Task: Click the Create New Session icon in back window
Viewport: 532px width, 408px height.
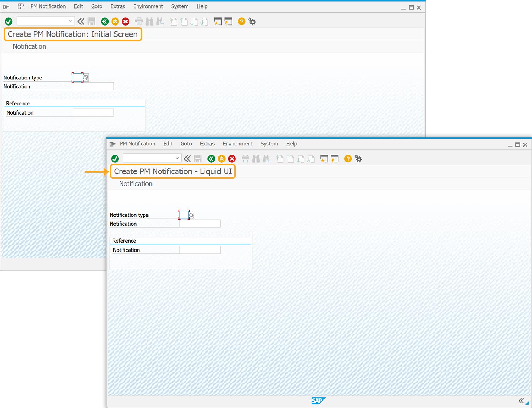Action: pyautogui.click(x=218, y=22)
